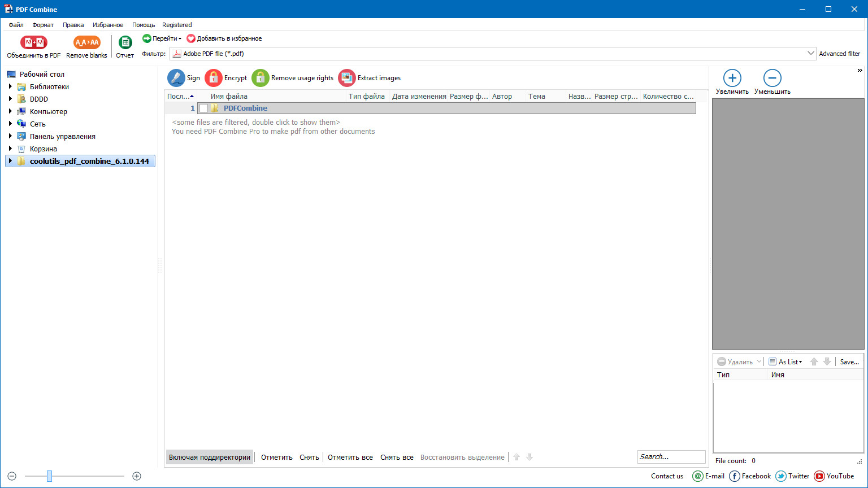Open the Помощь menu
868x488 pixels.
[144, 25]
